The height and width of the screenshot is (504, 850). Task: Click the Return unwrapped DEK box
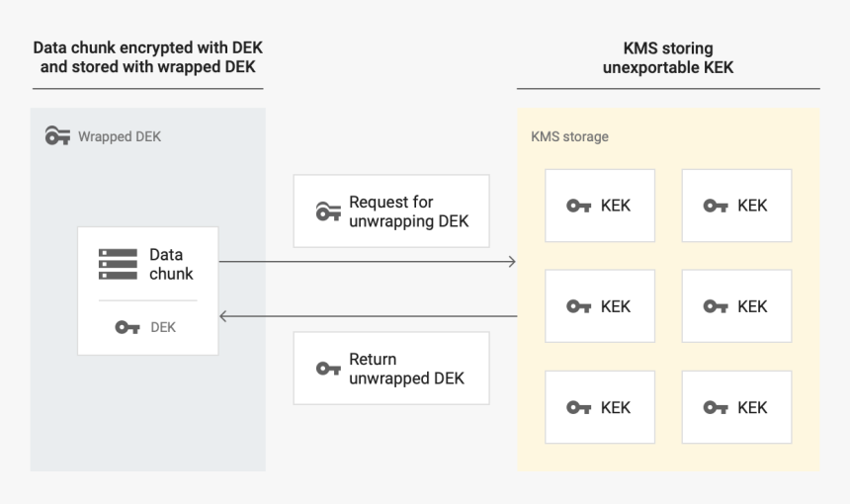[391, 369]
